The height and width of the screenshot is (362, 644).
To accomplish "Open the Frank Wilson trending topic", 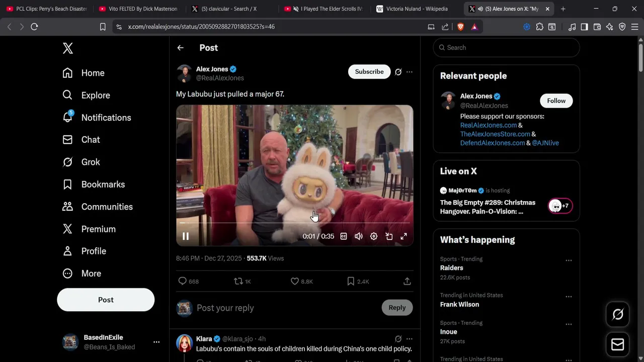I will [459, 305].
